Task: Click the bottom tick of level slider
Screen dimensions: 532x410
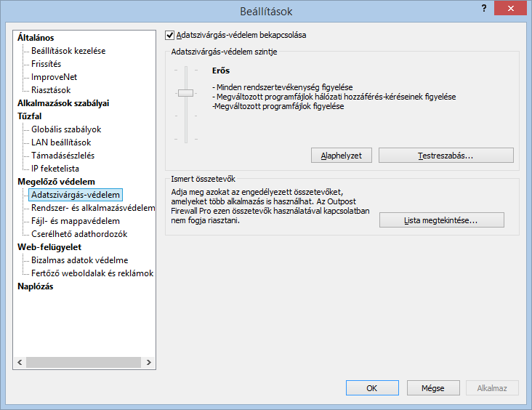Action: [185, 139]
